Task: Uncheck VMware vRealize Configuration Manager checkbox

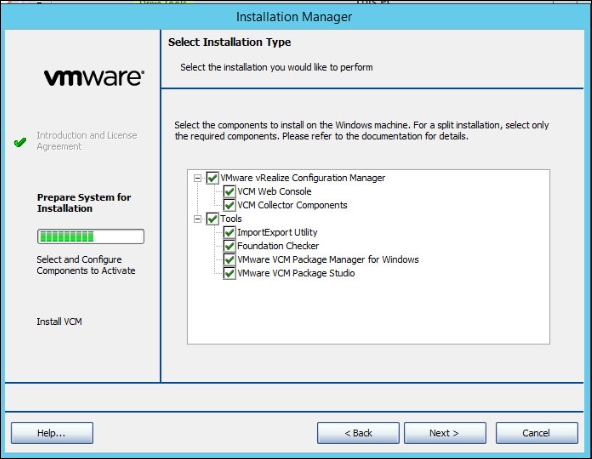Action: [212, 178]
